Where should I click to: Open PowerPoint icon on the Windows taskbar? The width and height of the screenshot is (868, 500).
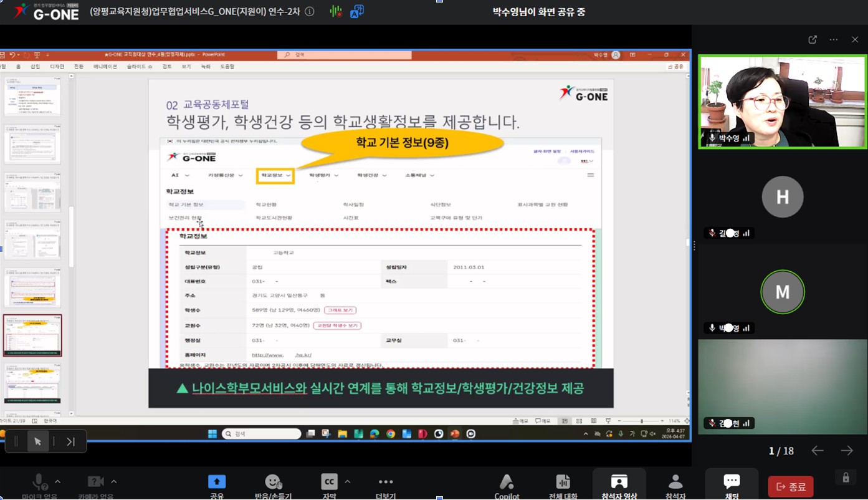(x=455, y=434)
